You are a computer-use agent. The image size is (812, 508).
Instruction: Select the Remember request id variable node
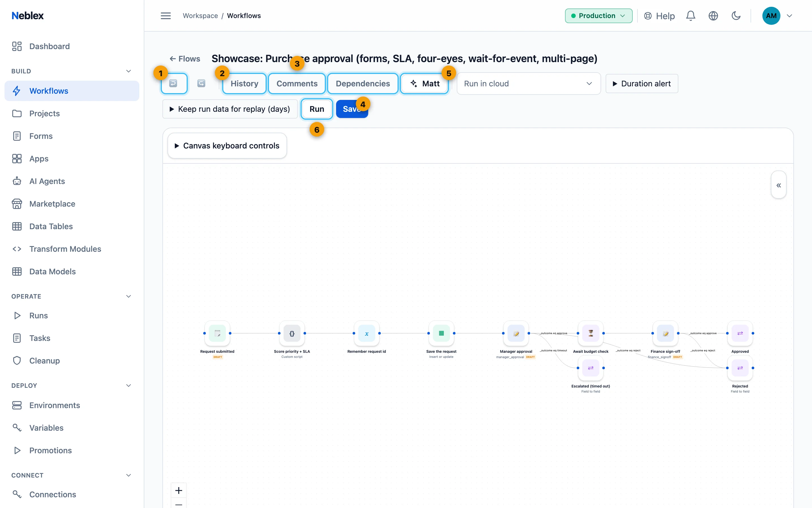(367, 333)
